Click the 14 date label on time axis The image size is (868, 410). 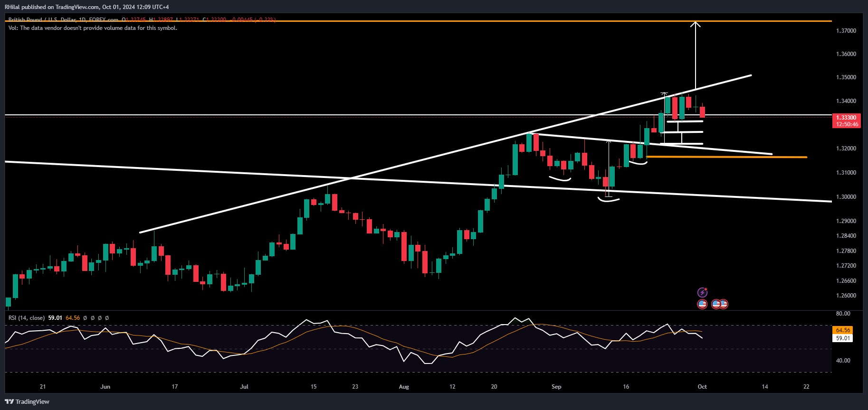[765, 387]
